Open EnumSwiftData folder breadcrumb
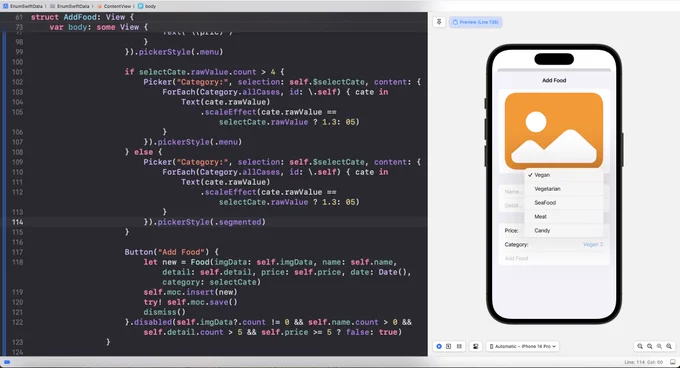This screenshot has height=368, width=680. 70,6
